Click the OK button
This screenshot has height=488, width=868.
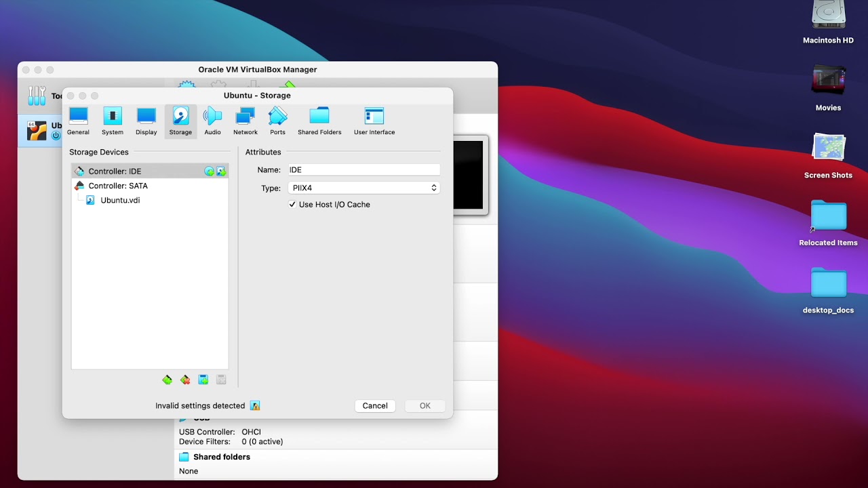[425, 406]
